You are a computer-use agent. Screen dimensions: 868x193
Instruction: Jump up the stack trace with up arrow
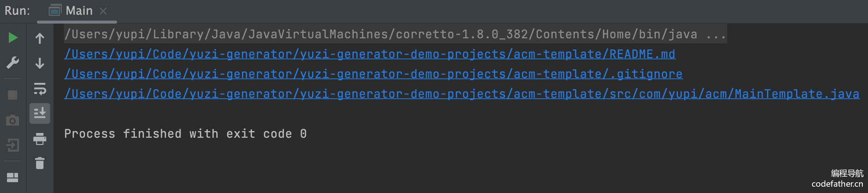click(40, 38)
